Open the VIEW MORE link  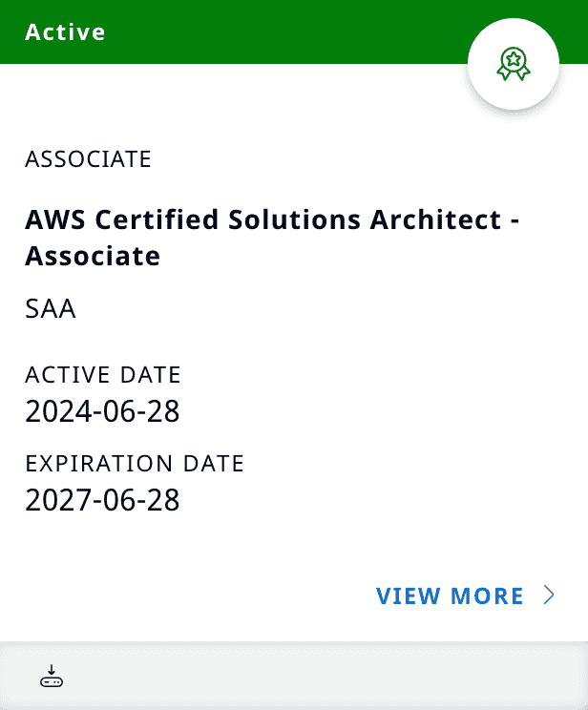tap(451, 596)
